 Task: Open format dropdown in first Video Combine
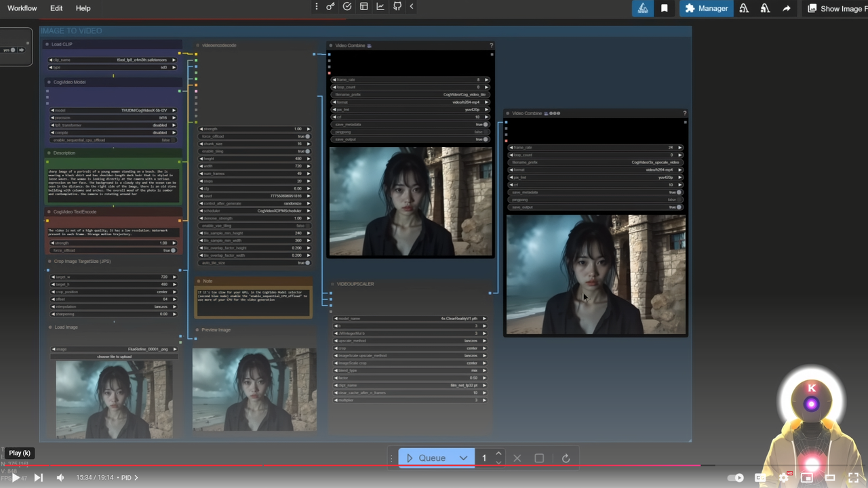click(410, 102)
